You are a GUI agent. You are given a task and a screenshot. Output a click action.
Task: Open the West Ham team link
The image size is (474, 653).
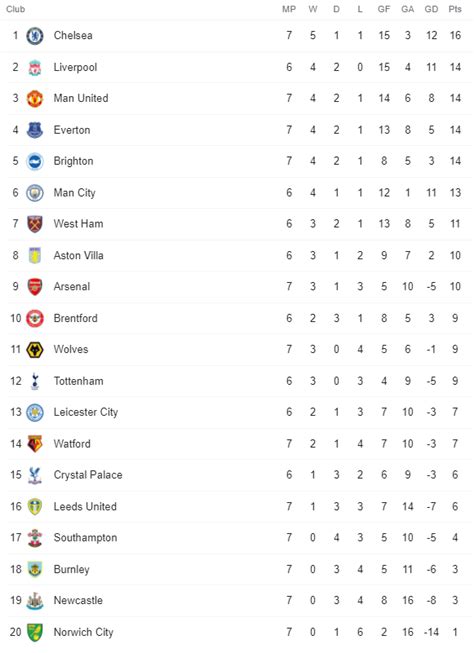point(78,224)
